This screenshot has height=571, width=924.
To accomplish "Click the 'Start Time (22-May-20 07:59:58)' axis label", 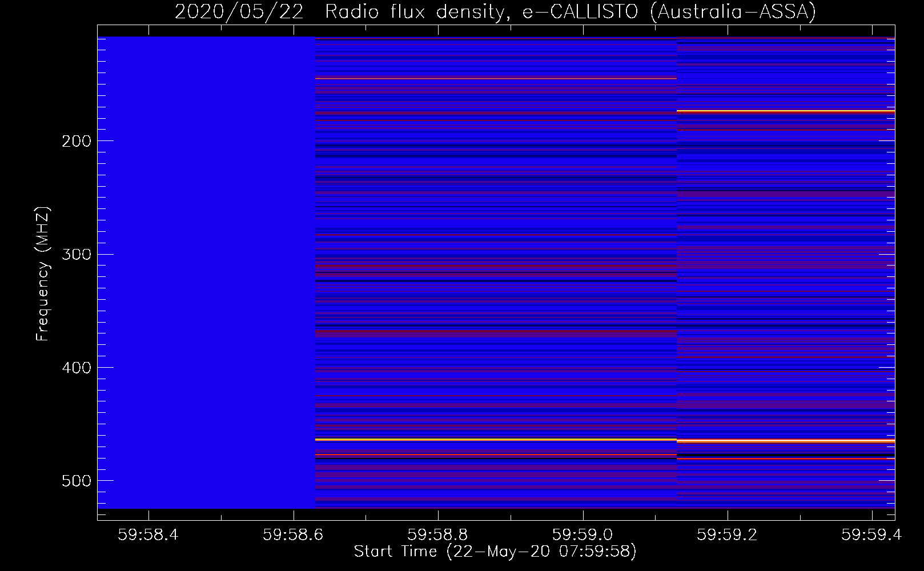I will [x=495, y=552].
